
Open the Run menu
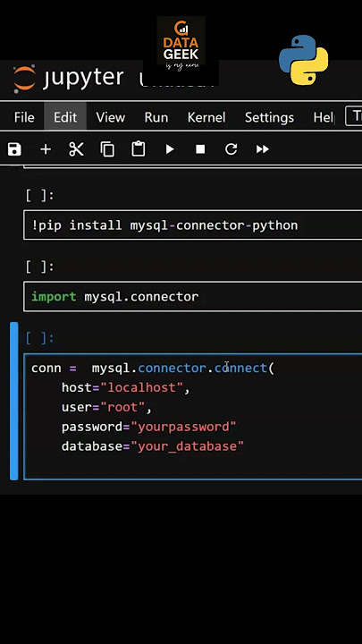[x=156, y=117]
